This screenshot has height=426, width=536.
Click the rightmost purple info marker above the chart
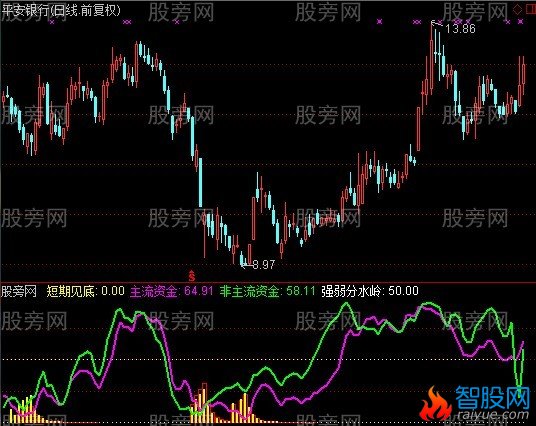(520, 22)
